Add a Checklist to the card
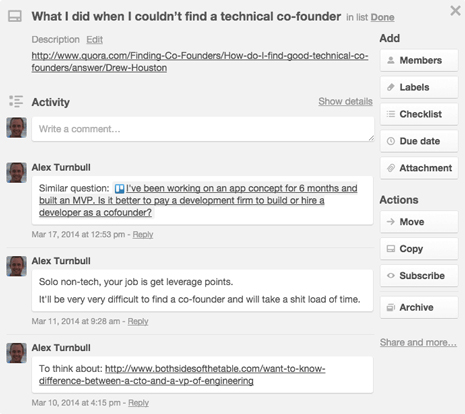This screenshot has height=414, width=465. (419, 114)
